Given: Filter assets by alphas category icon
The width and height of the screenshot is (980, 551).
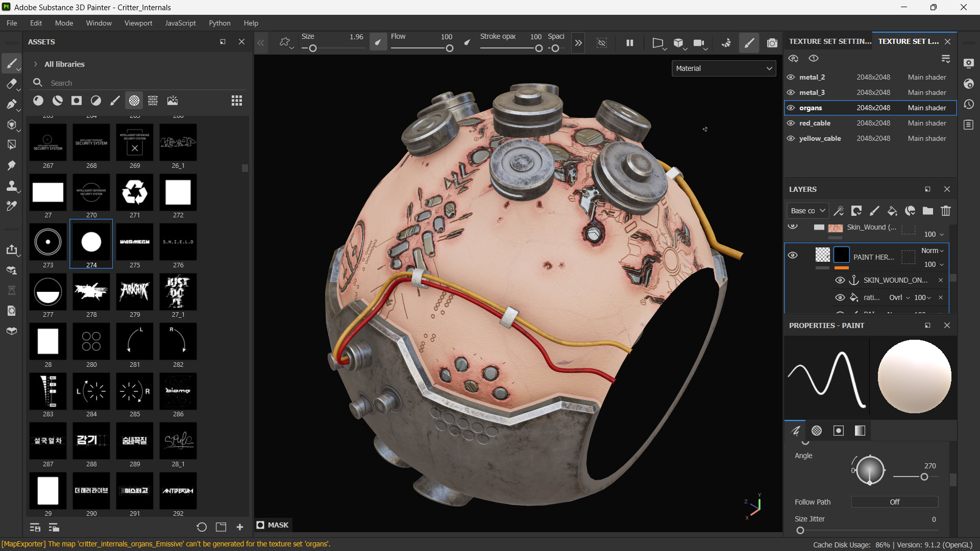Looking at the screenshot, I should tap(134, 101).
